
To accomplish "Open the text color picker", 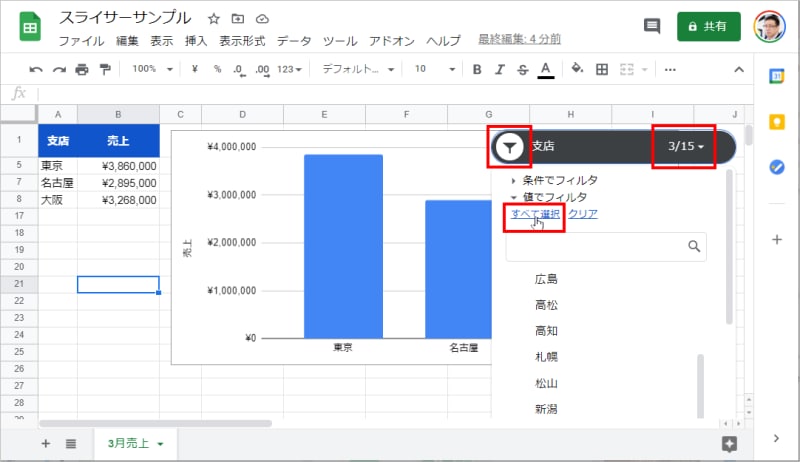I will pyautogui.click(x=546, y=70).
